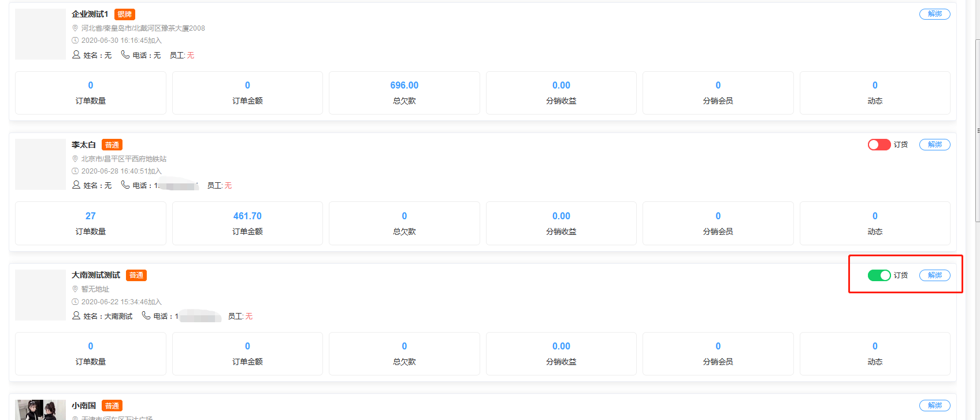
Task: Open 分销收益 box for 李太白
Action: [561, 223]
